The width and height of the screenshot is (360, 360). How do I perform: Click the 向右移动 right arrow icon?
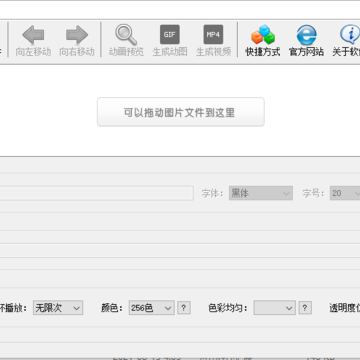[x=77, y=35]
